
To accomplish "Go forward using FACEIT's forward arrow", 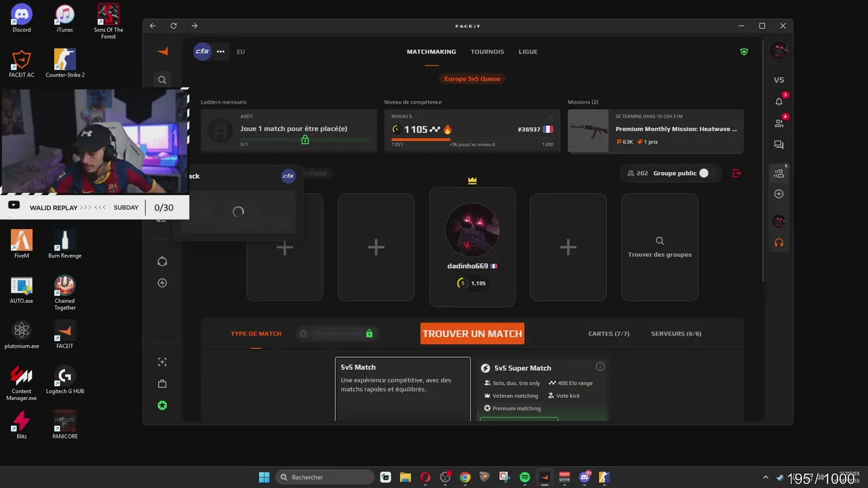I will tap(194, 26).
